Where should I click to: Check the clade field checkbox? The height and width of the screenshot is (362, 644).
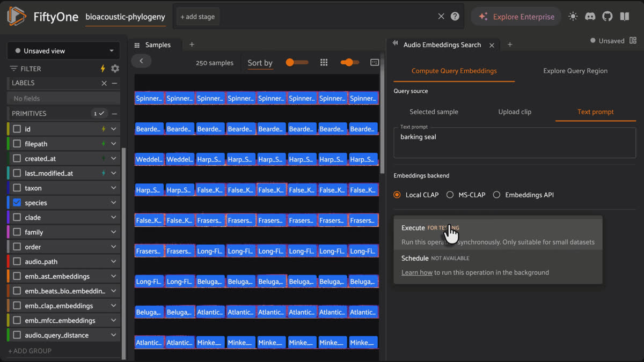pyautogui.click(x=17, y=218)
